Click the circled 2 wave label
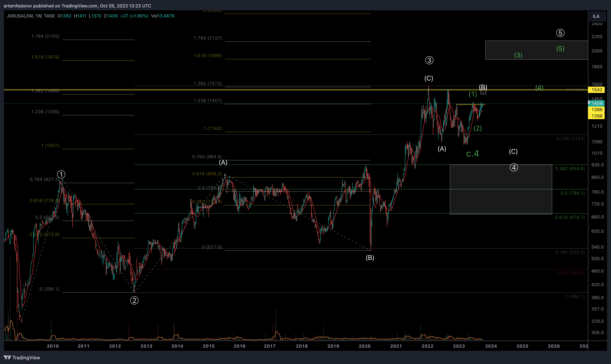Viewport: 611px width, 364px height. tap(134, 300)
